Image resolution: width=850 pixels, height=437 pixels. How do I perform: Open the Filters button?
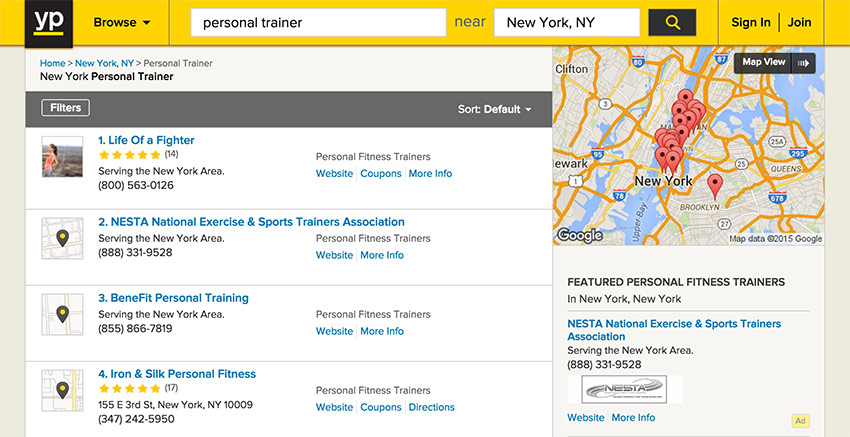tap(66, 108)
